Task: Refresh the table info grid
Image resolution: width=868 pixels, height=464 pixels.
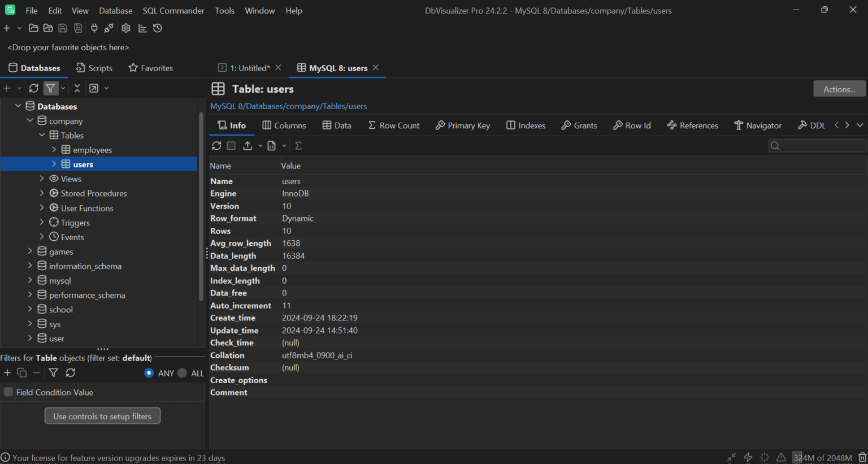Action: pos(216,145)
